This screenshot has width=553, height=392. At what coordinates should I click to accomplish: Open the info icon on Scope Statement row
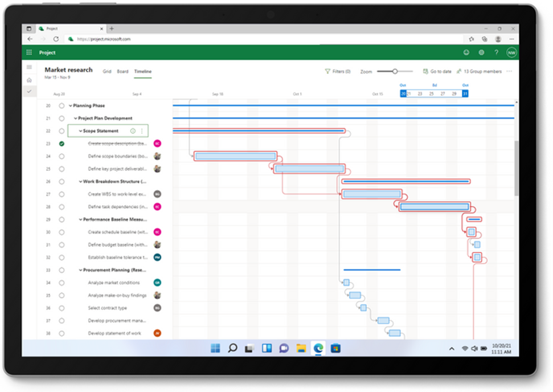coord(133,131)
